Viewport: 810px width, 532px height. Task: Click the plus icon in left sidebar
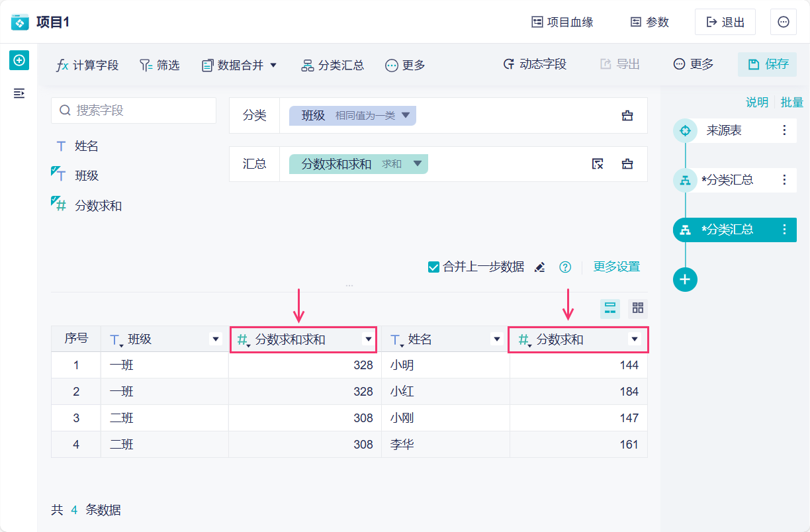19,60
